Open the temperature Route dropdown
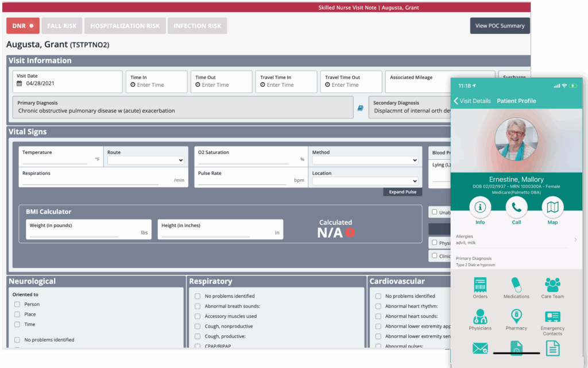The image size is (588, 368). tap(146, 160)
